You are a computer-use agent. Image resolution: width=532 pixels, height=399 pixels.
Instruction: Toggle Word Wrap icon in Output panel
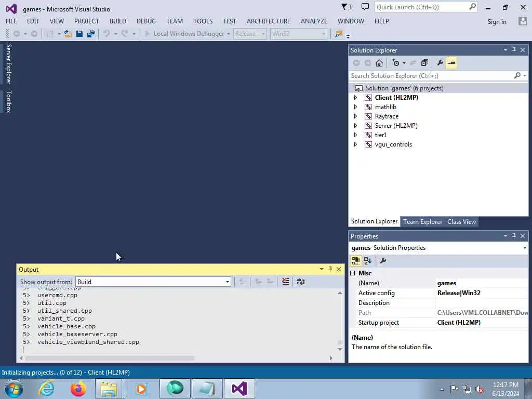301,282
